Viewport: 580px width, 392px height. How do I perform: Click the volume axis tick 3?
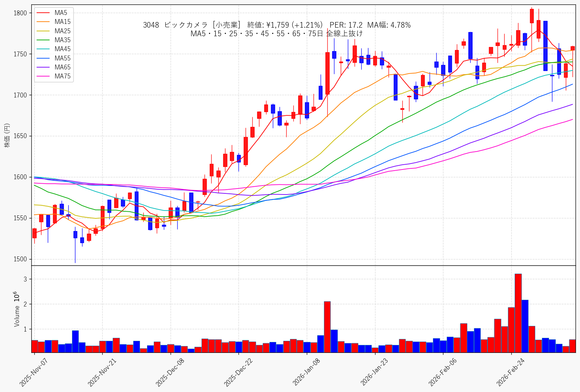[25, 279]
